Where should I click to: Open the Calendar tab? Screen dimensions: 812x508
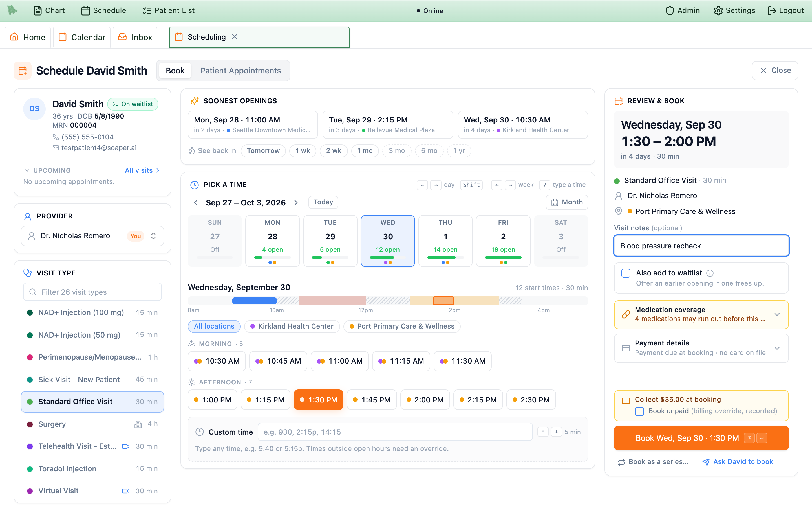(x=82, y=37)
